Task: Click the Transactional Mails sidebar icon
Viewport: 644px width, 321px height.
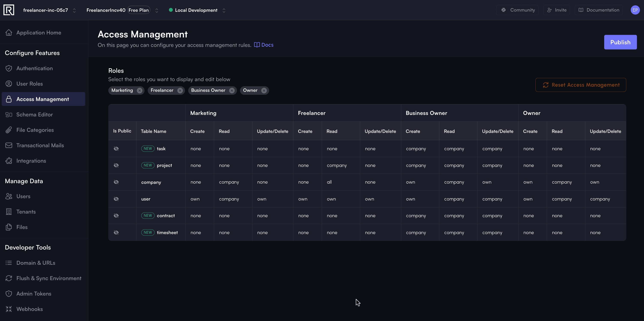Action: (9, 146)
